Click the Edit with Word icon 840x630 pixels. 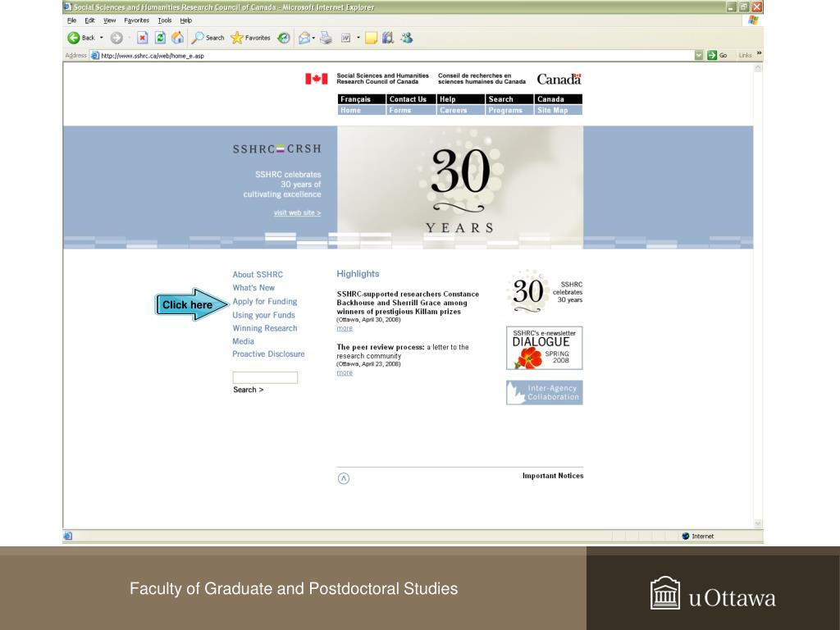point(346,38)
